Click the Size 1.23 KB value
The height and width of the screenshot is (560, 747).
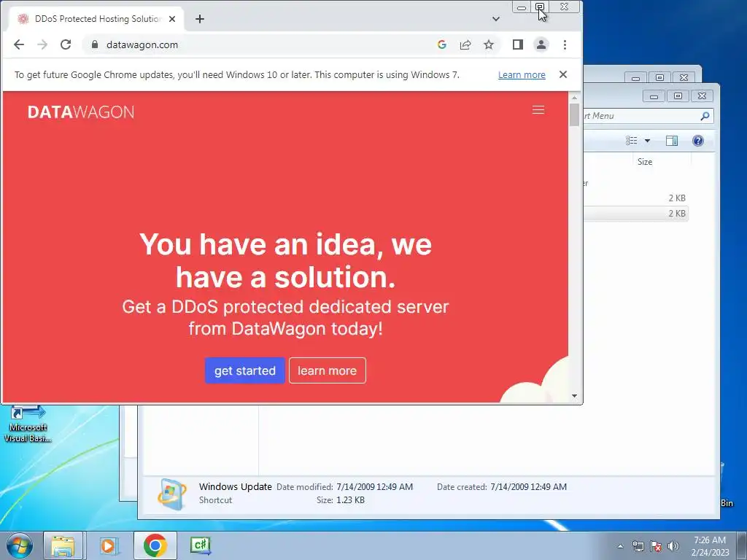(350, 500)
